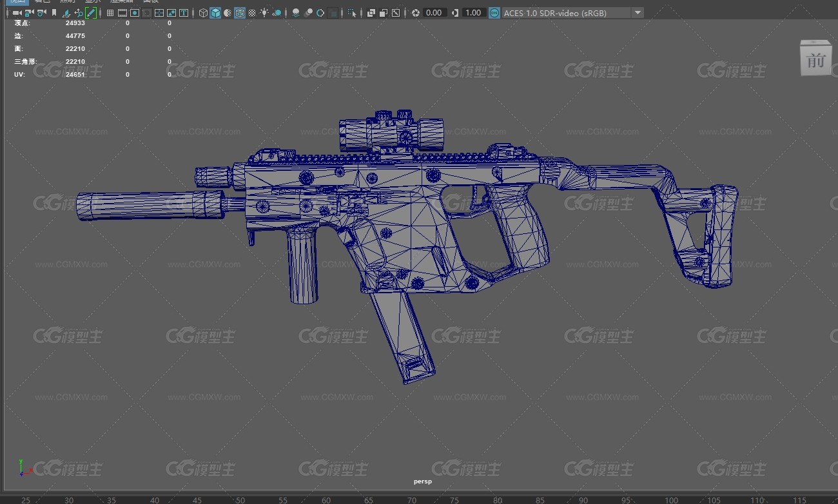The height and width of the screenshot is (504, 838).
Task: Click the 2D Pan/Zoom icon
Action: (79, 13)
